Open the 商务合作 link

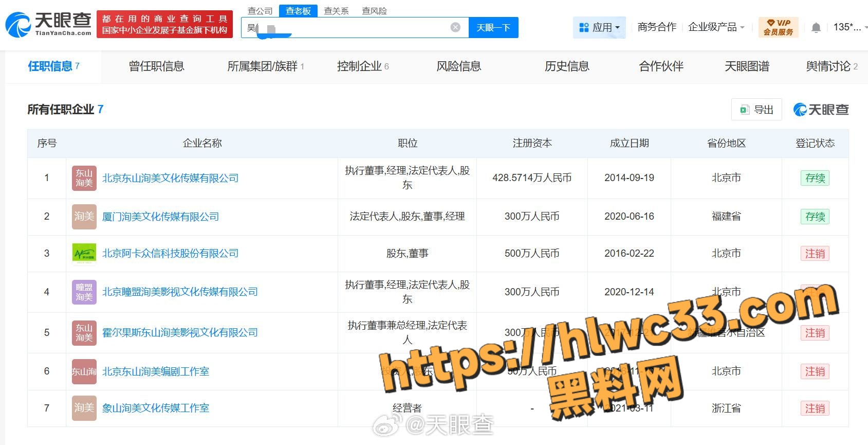(x=657, y=27)
